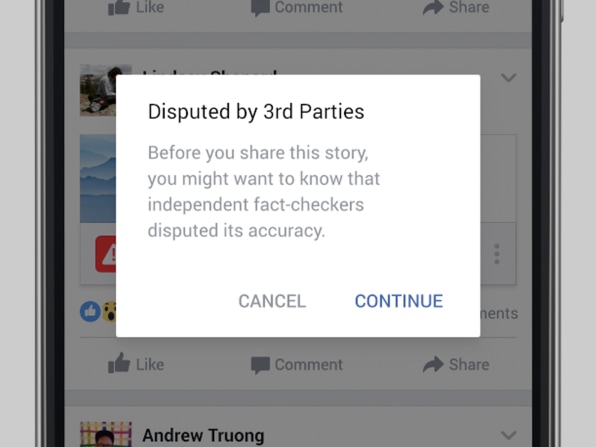Open the three-dot menu on the link card
Screen dimensions: 596x447
point(496,254)
